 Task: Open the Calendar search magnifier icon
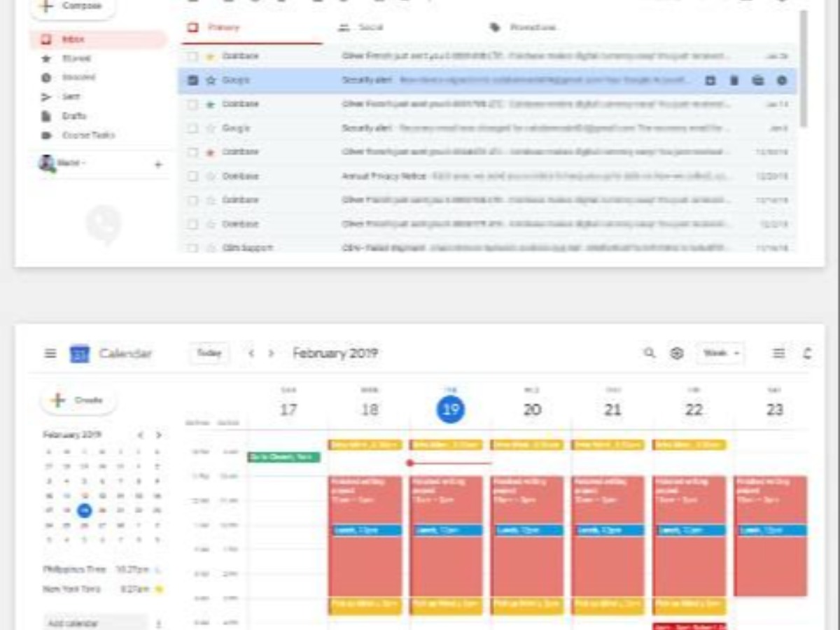pyautogui.click(x=650, y=353)
